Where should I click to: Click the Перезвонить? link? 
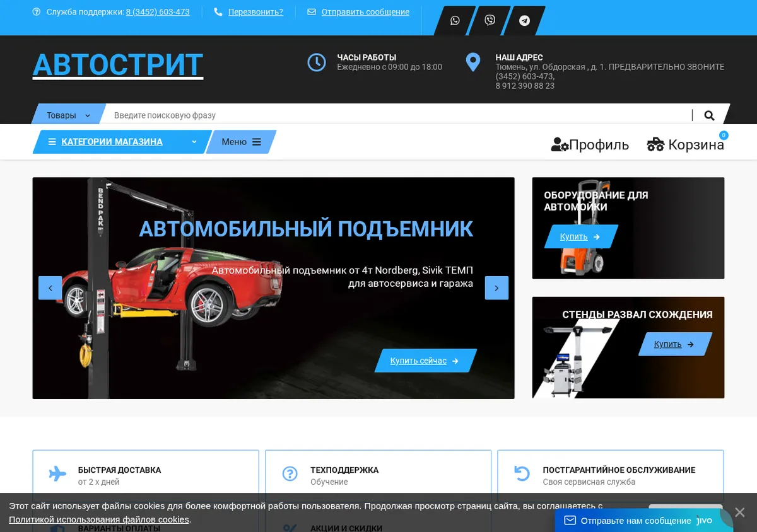[x=255, y=12]
